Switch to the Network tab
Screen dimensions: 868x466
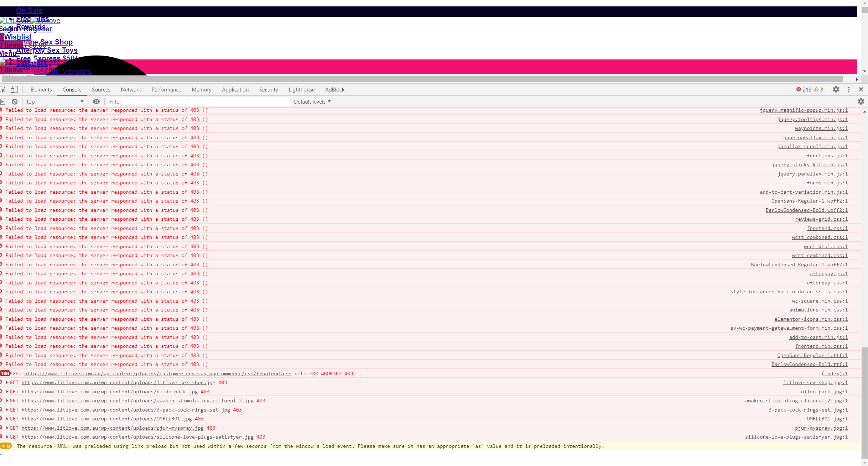tap(131, 90)
